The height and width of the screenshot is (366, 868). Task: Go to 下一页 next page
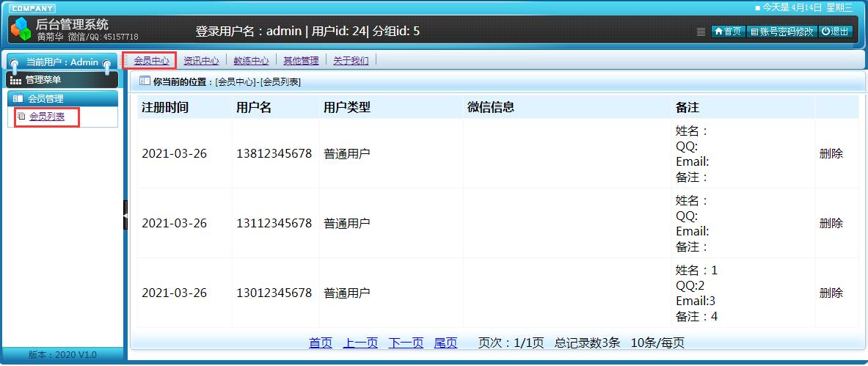[x=406, y=343]
